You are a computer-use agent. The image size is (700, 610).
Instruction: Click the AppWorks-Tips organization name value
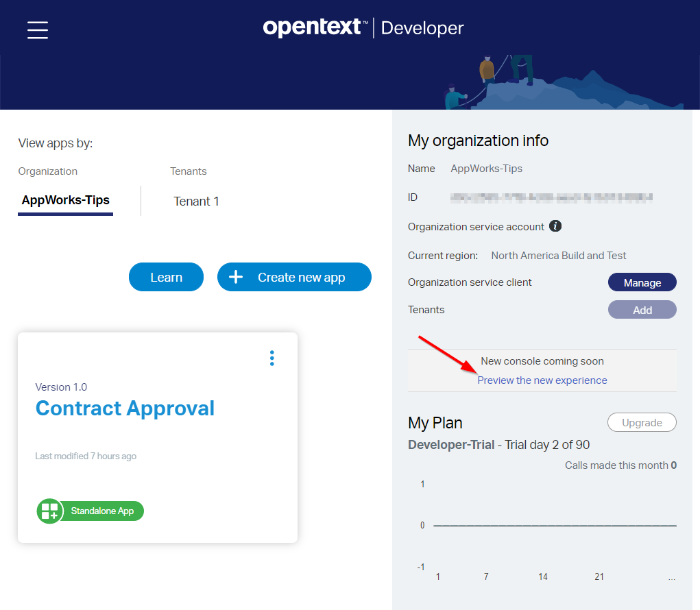coord(486,169)
